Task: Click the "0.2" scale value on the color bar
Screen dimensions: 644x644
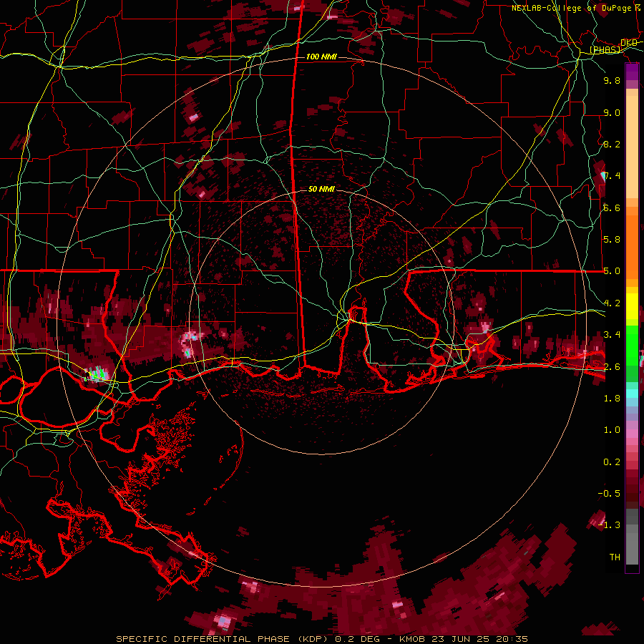Action: click(x=612, y=462)
